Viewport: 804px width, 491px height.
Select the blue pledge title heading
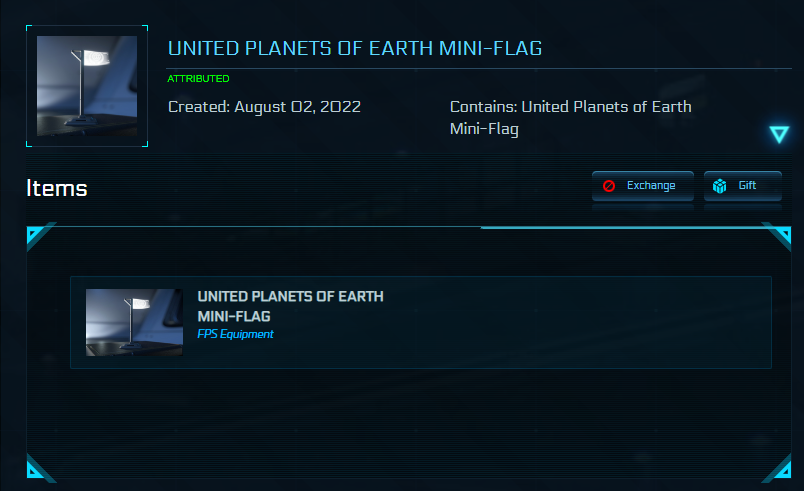click(x=355, y=49)
